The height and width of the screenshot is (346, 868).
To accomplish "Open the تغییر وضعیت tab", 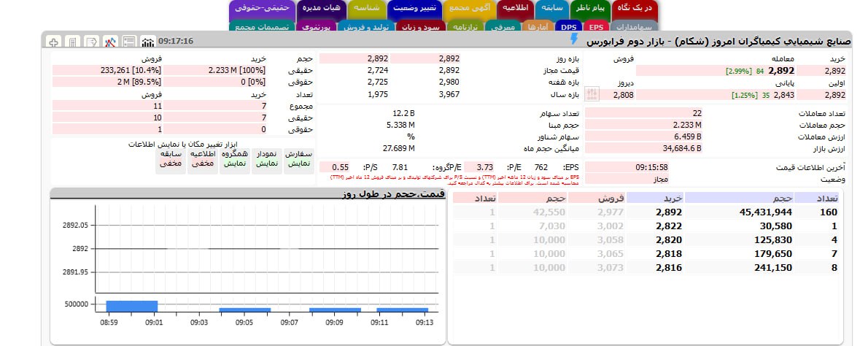I will click(414, 9).
